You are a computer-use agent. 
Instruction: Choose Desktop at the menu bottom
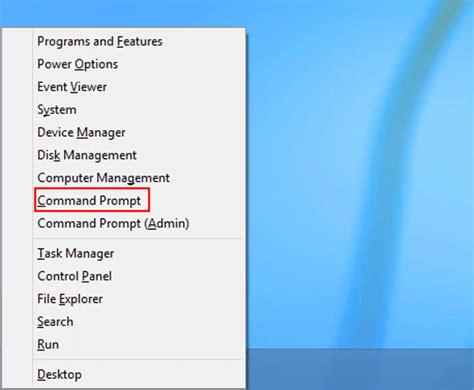(x=59, y=375)
